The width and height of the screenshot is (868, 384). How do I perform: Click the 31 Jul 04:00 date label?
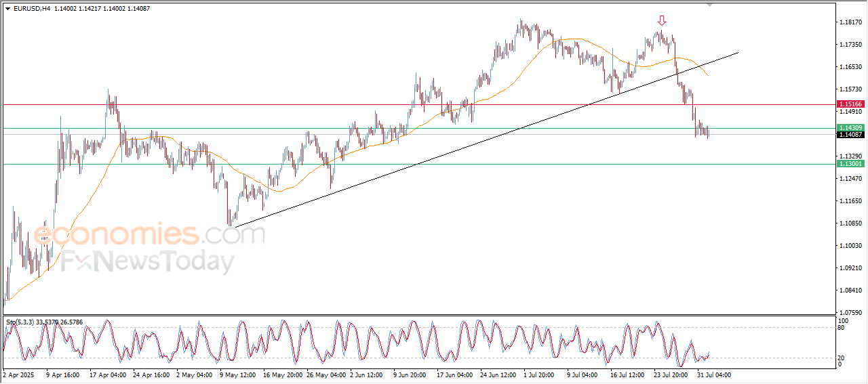714,375
